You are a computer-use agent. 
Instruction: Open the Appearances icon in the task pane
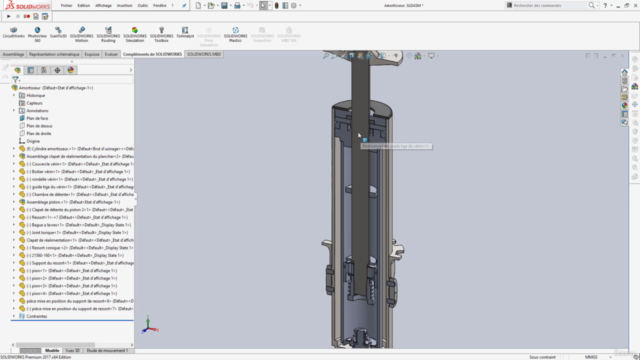624,105
